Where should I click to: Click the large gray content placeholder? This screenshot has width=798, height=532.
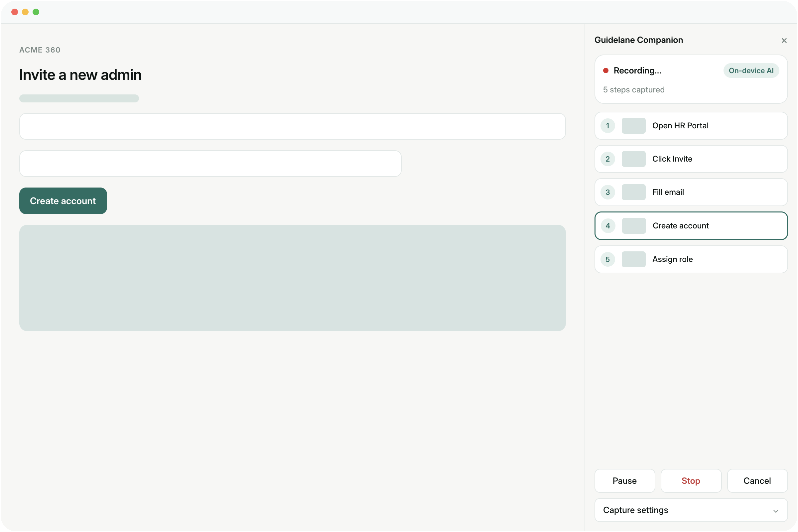click(x=293, y=278)
